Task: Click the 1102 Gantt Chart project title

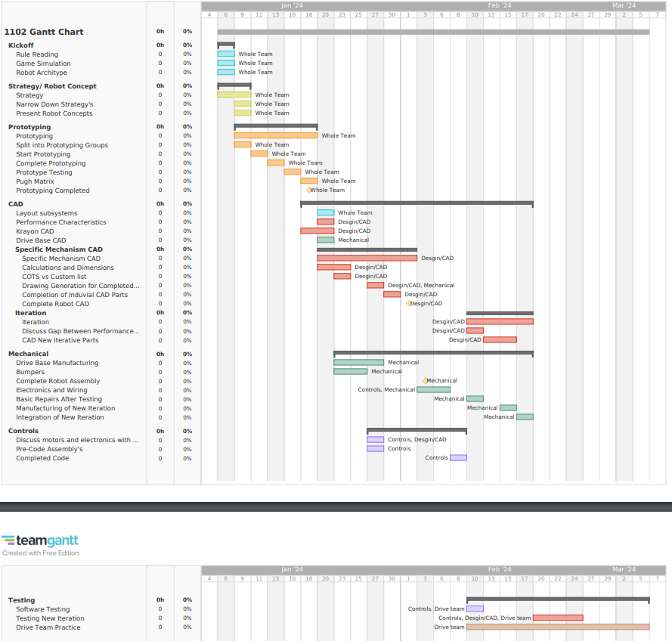Action: coord(44,32)
